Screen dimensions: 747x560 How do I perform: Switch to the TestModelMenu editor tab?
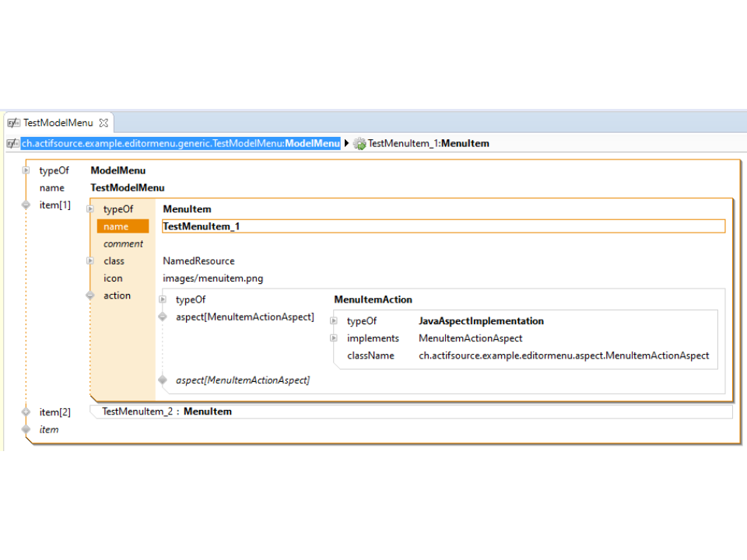click(58, 123)
